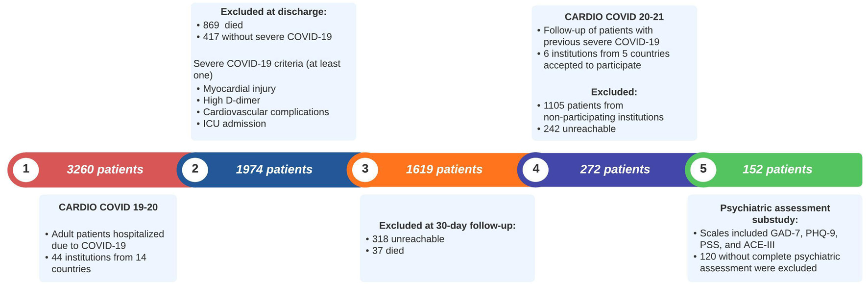868x284 pixels.
Task: Click the "ICU admission" criteria bullet
Action: (234, 124)
